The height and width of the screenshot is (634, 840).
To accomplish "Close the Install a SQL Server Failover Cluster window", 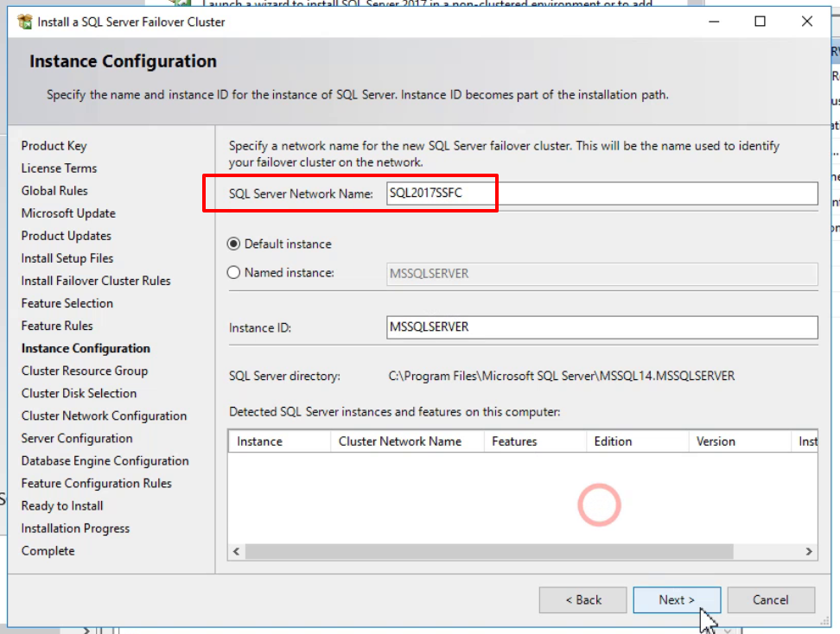I will [x=807, y=22].
